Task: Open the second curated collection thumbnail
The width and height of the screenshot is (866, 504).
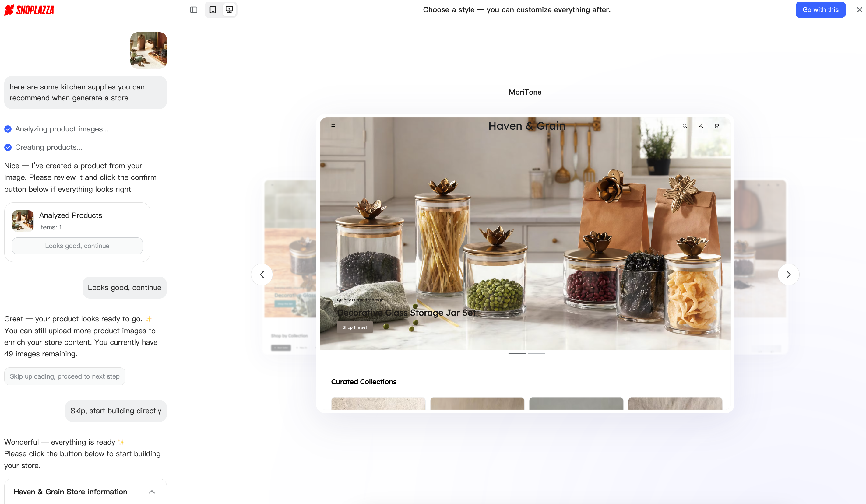Action: click(477, 403)
